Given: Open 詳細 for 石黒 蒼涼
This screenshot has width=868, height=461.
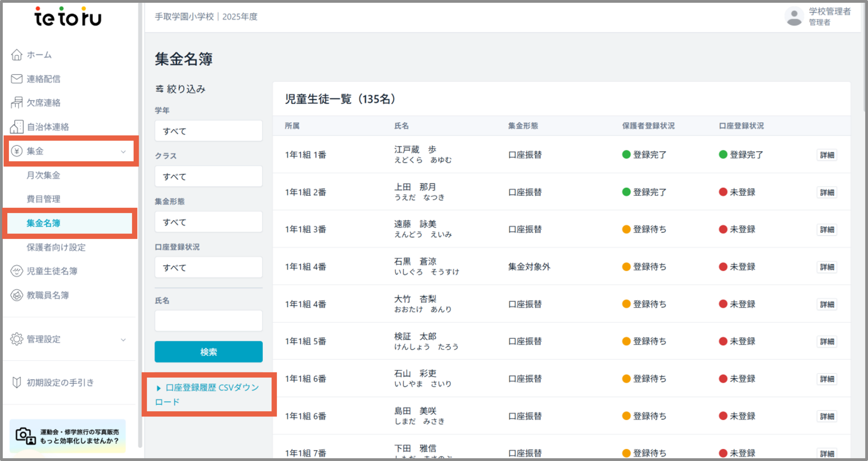Looking at the screenshot, I should click(827, 267).
